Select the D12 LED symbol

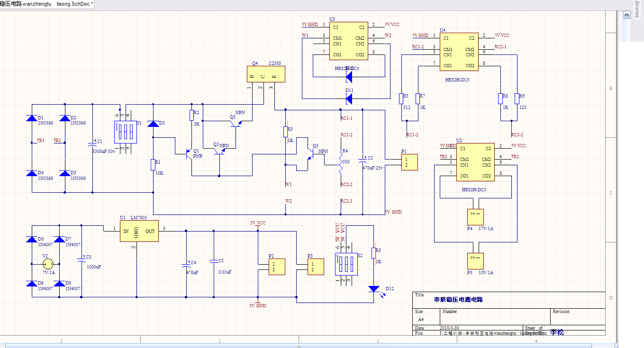click(374, 288)
